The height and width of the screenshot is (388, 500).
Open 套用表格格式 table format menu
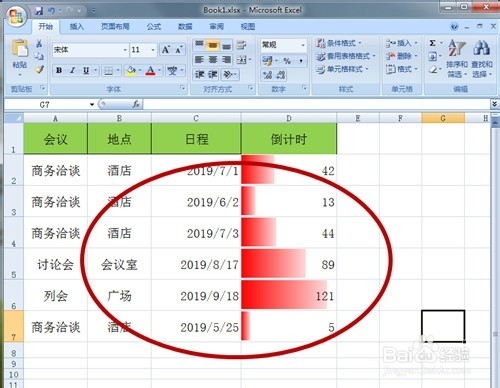pos(346,56)
